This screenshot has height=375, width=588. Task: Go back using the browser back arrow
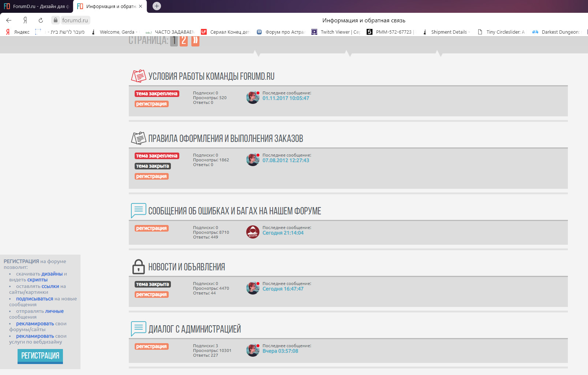pos(9,20)
